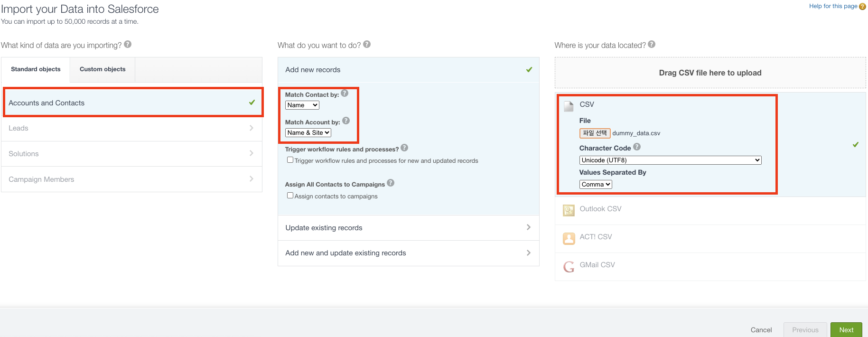Click the CSV source heading
The image size is (868, 337).
coord(587,104)
